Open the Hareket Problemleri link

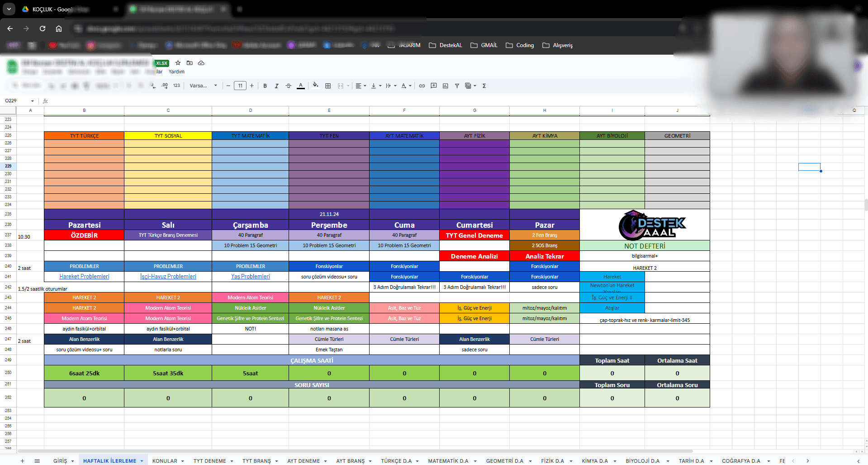click(x=84, y=277)
